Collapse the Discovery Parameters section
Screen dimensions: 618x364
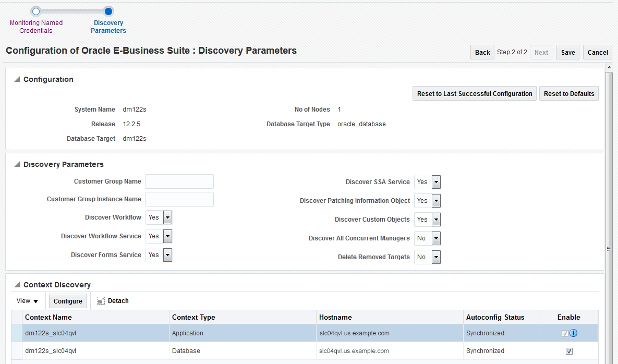17,164
